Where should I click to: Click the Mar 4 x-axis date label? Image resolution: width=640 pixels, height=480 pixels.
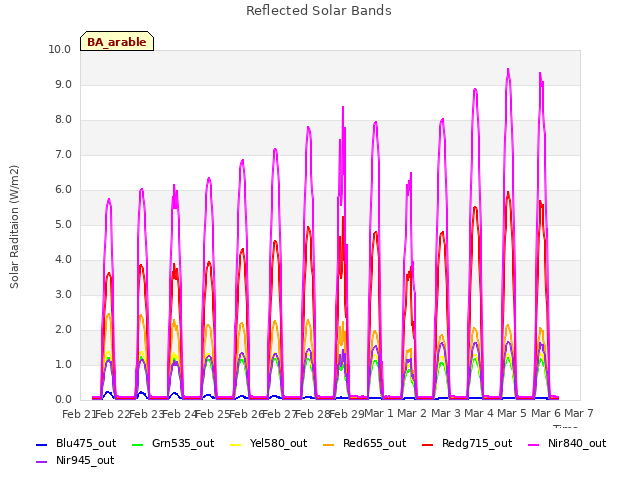(479, 413)
